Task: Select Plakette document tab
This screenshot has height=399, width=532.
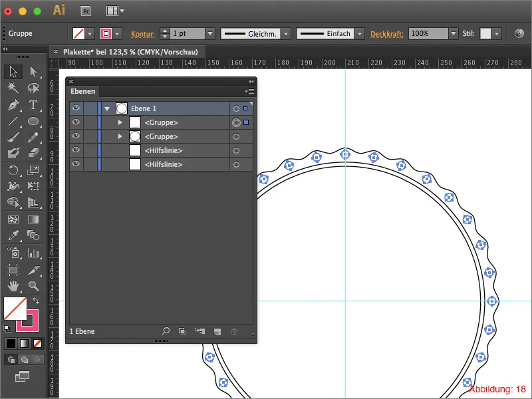Action: 130,52
